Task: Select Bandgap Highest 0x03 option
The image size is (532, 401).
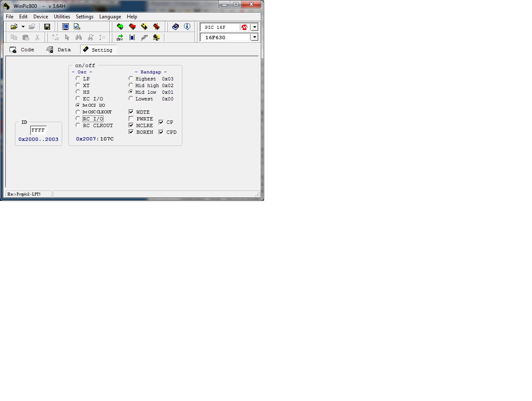Action: click(x=131, y=78)
